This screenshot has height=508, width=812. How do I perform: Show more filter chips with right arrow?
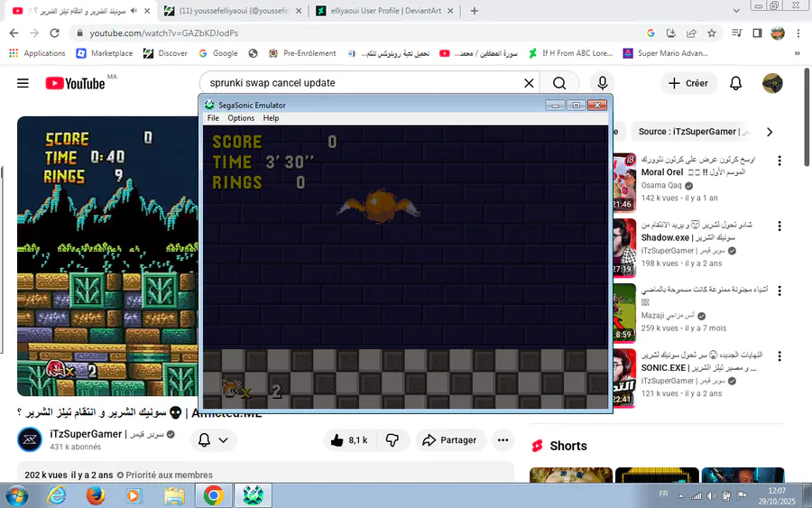tap(770, 132)
